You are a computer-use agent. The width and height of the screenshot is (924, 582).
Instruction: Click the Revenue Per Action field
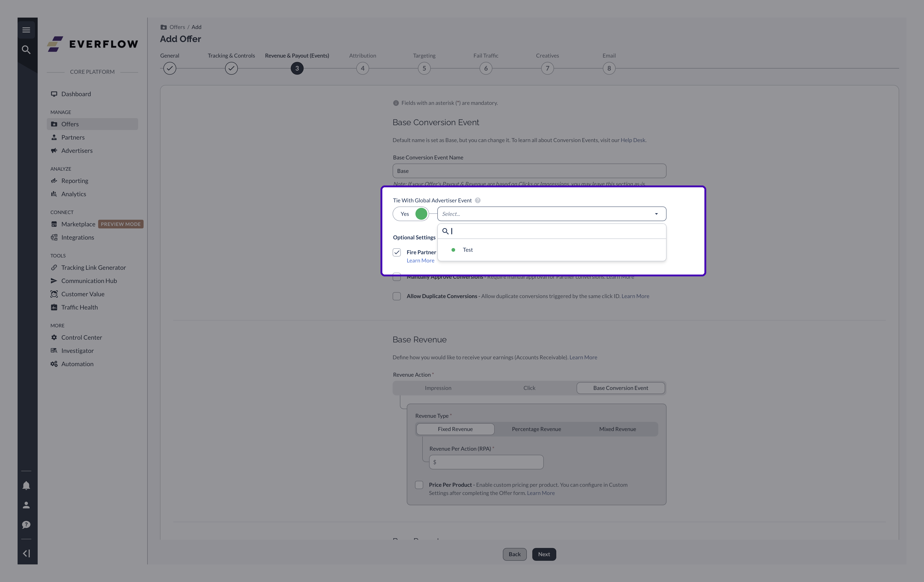pyautogui.click(x=486, y=462)
